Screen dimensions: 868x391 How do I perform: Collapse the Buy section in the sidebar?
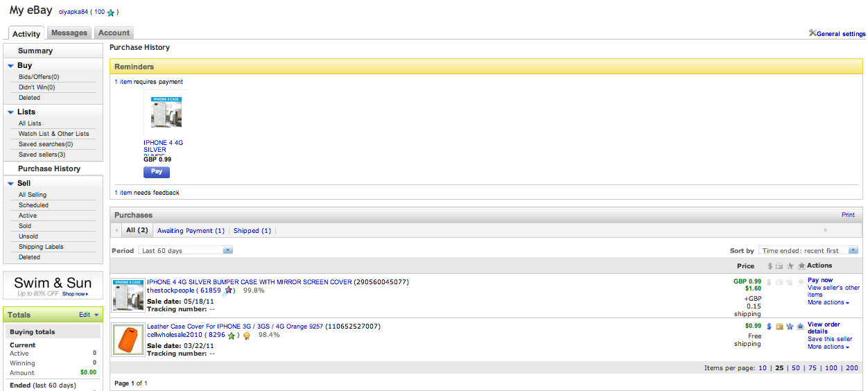[x=11, y=66]
